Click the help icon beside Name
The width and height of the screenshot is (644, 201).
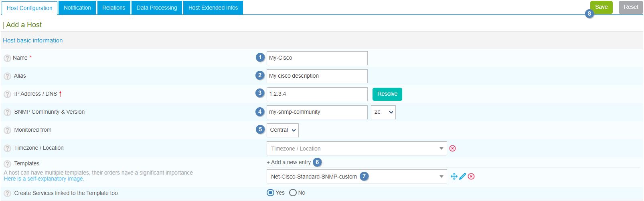7,58
